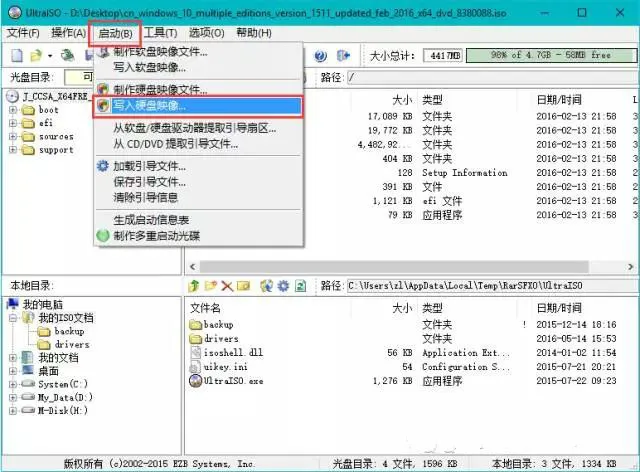Click the UltraISO title bar app icon
Viewport: 640px width, 472px height.
coord(15,13)
